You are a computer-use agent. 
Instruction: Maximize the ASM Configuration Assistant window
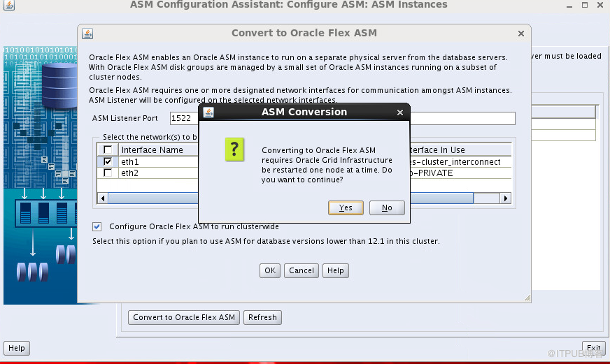tap(585, 5)
